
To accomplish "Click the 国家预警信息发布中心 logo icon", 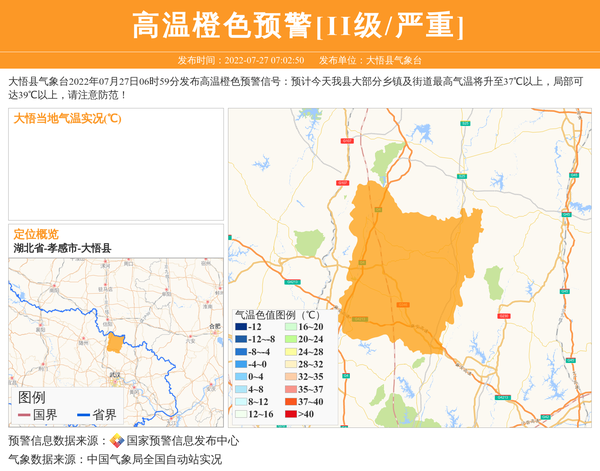I will pyautogui.click(x=117, y=441).
